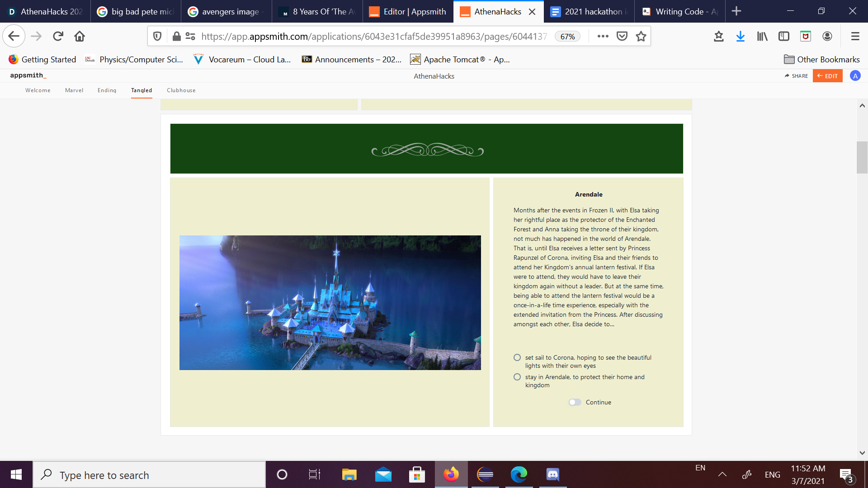Click the Windows search box

(149, 475)
